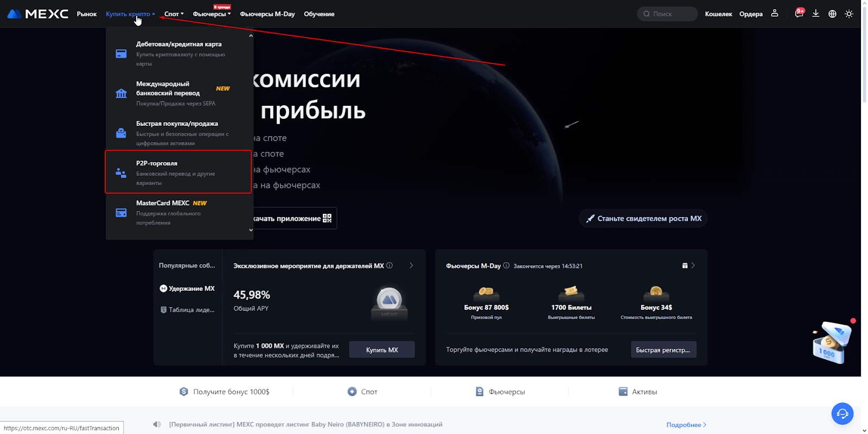Click the 45,98% APY value
Image resolution: width=868 pixels, height=434 pixels.
[x=252, y=295]
